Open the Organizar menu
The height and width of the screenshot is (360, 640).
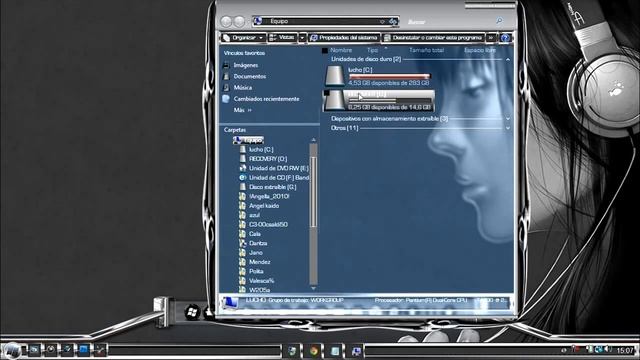[x=243, y=38]
